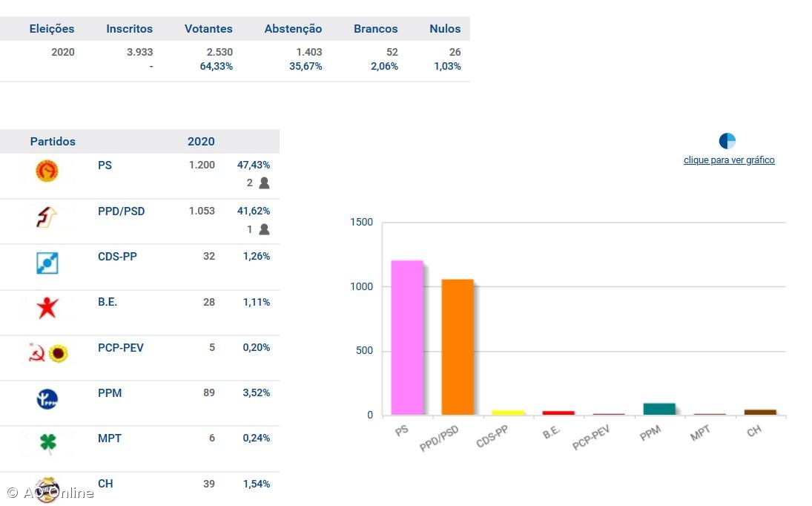Click the PS elected members person icon
The width and height of the screenshot is (812, 506).
[x=264, y=183]
